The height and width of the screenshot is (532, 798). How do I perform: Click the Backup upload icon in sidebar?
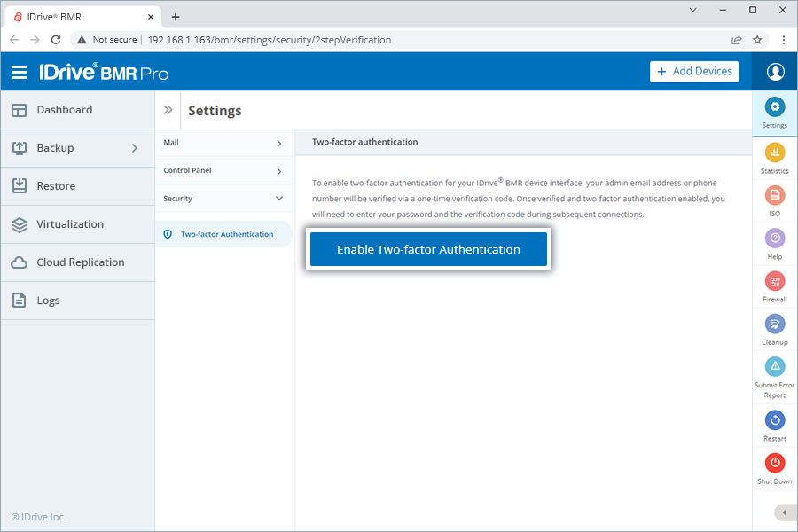[x=20, y=148]
